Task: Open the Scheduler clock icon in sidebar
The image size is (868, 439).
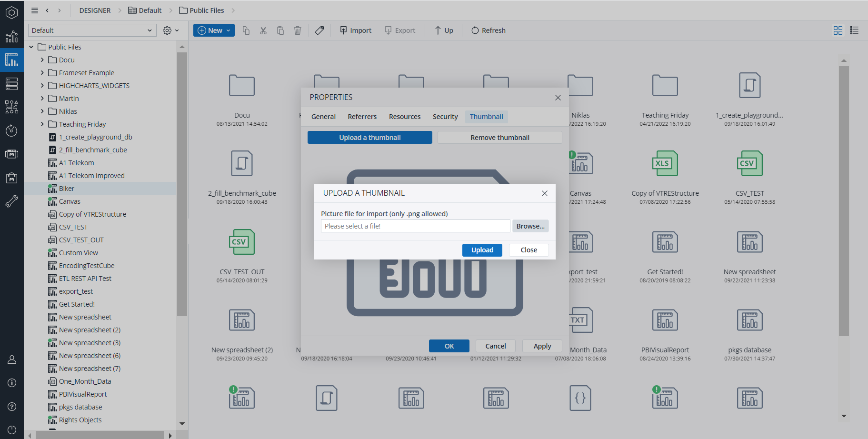Action: click(x=11, y=130)
